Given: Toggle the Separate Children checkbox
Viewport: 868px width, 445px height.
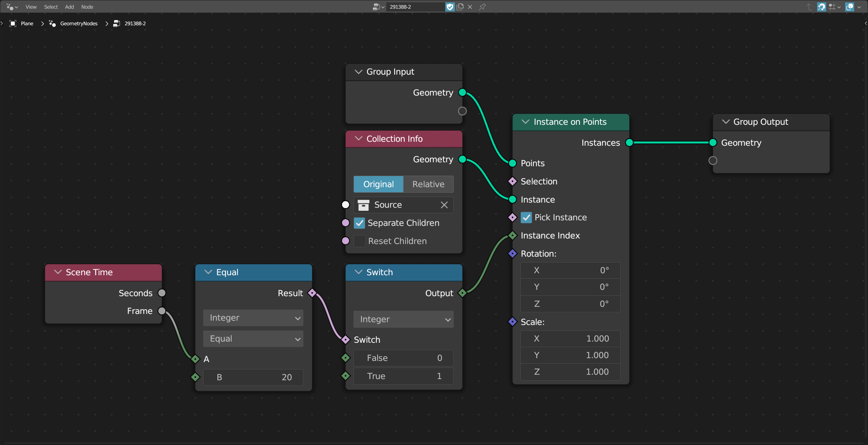Looking at the screenshot, I should [359, 223].
